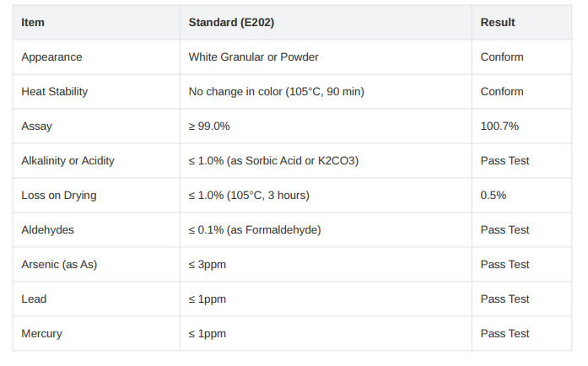Click the White Granular or Powder cell
This screenshot has width=588, height=366.
coord(253,57)
